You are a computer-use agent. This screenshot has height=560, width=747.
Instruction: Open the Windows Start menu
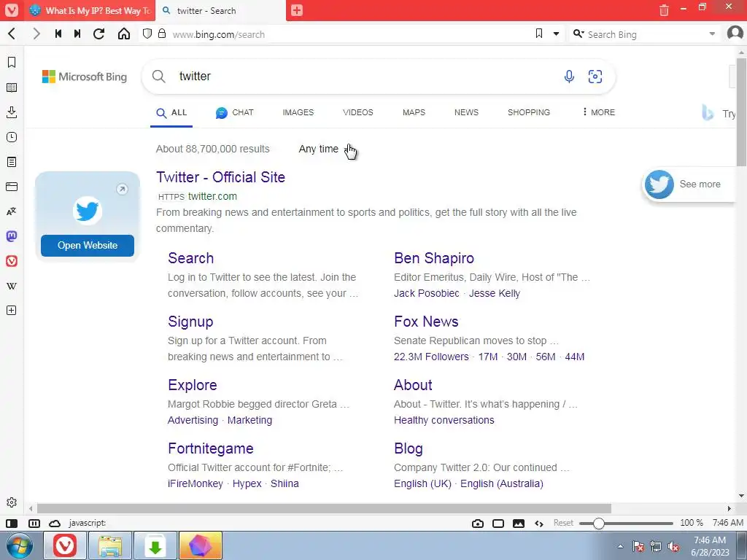coord(20,546)
